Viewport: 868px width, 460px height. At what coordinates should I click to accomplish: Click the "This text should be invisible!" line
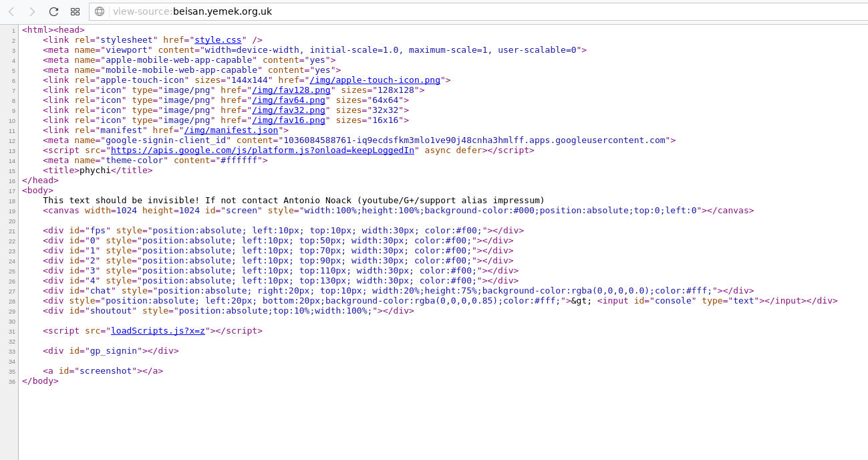[x=294, y=201]
